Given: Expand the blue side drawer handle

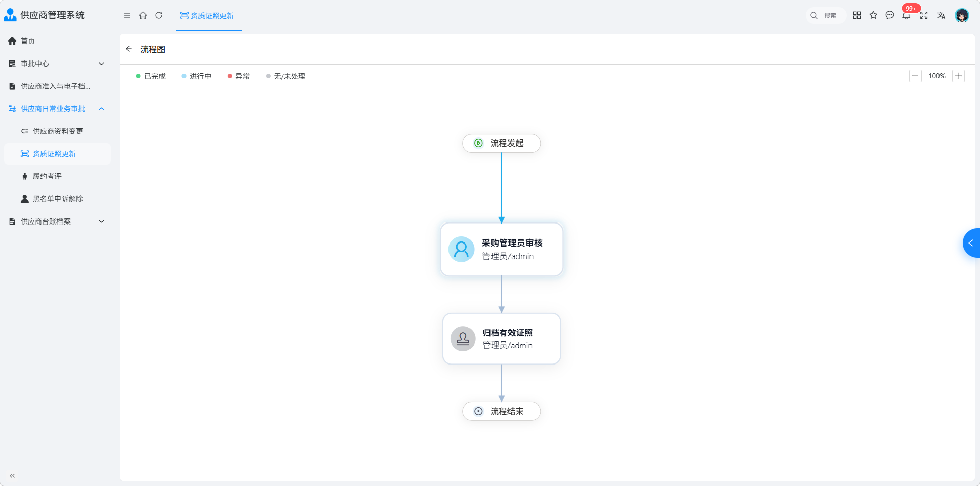Looking at the screenshot, I should pyautogui.click(x=971, y=243).
